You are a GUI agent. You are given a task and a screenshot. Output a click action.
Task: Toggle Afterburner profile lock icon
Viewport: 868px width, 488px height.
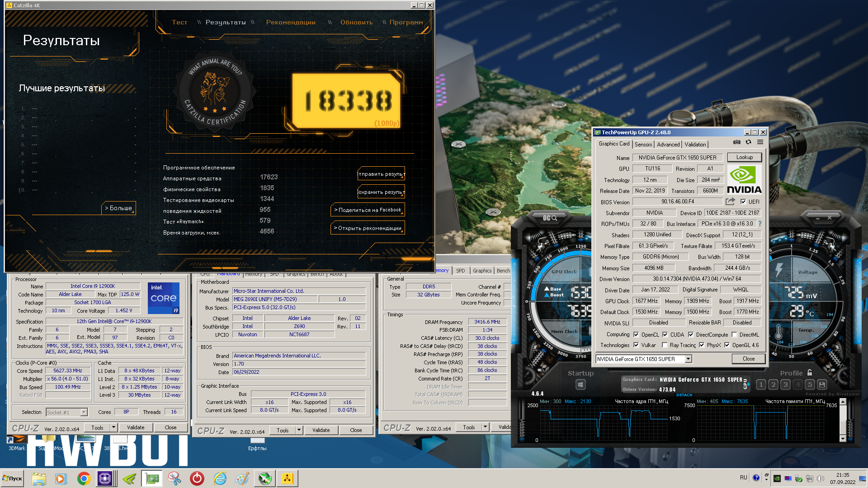click(x=810, y=373)
